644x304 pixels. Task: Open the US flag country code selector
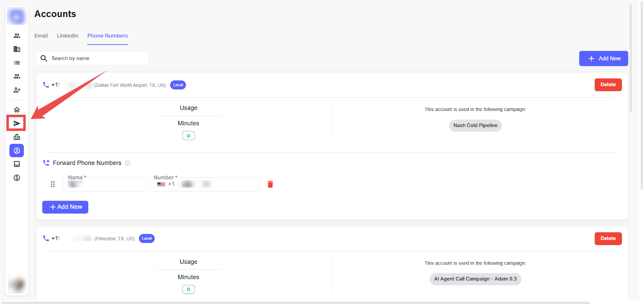161,184
